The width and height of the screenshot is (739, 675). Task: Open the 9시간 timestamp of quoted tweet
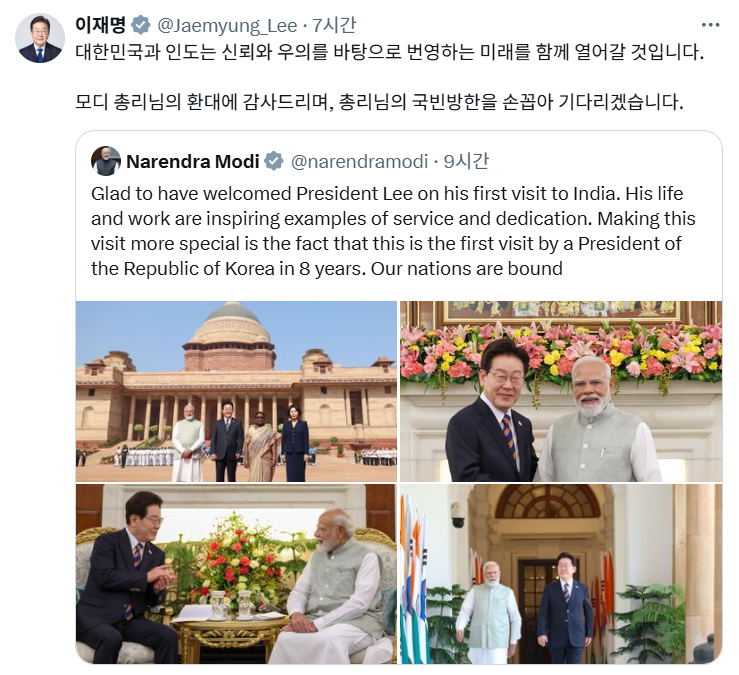click(466, 162)
